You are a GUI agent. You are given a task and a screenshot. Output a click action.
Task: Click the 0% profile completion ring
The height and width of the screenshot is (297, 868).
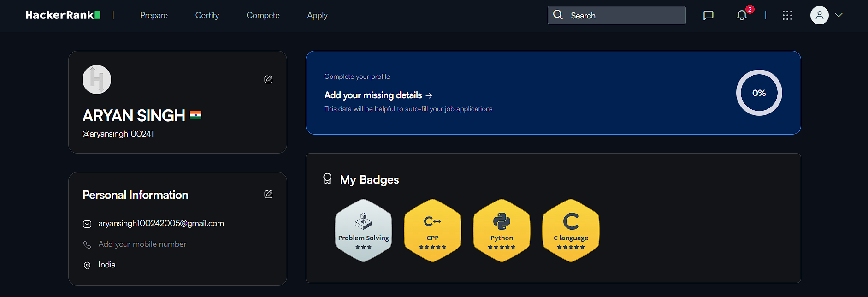pos(759,93)
